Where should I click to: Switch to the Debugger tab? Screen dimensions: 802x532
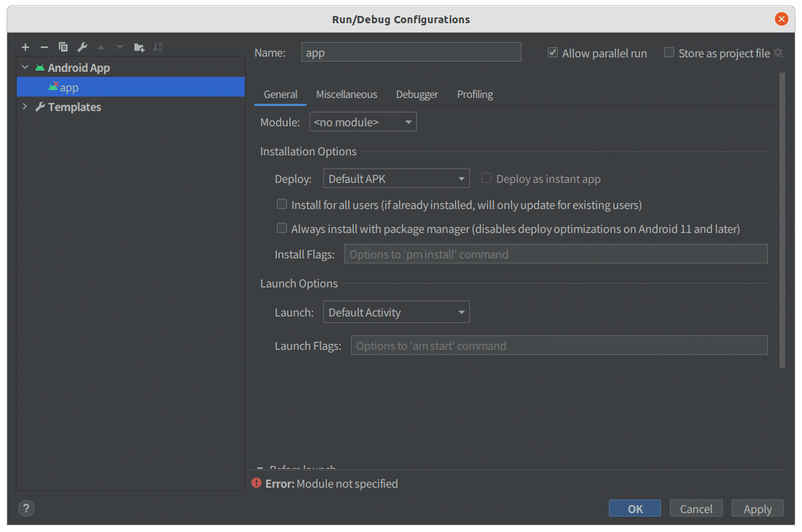[417, 94]
